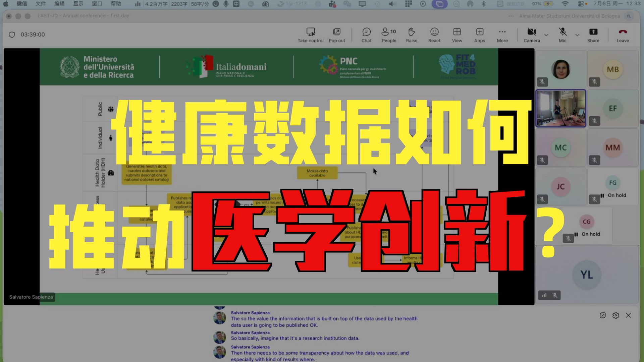Change the meeting View layout
This screenshot has width=644, height=362.
pos(457,35)
